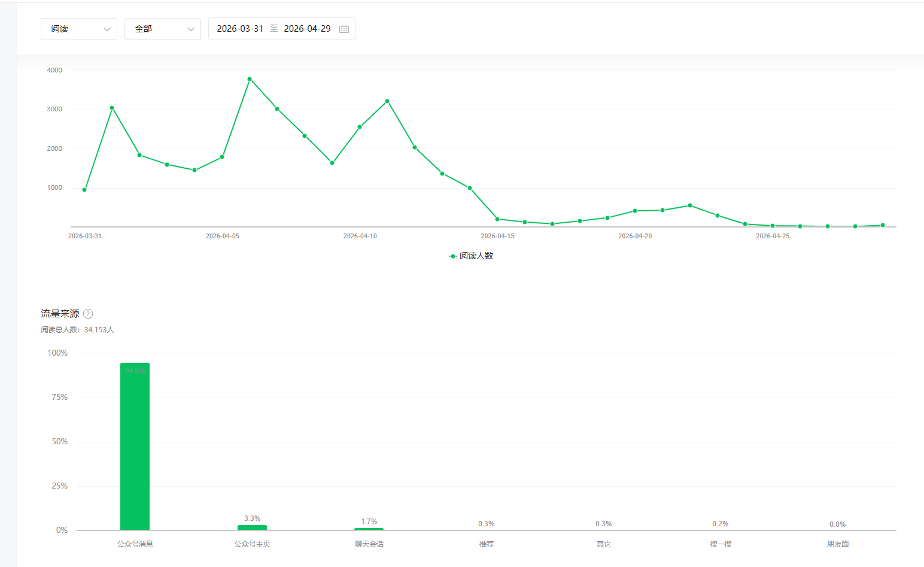This screenshot has height=567, width=924.
Task: Click the green legend marker for 阅读人数
Action: 453,256
